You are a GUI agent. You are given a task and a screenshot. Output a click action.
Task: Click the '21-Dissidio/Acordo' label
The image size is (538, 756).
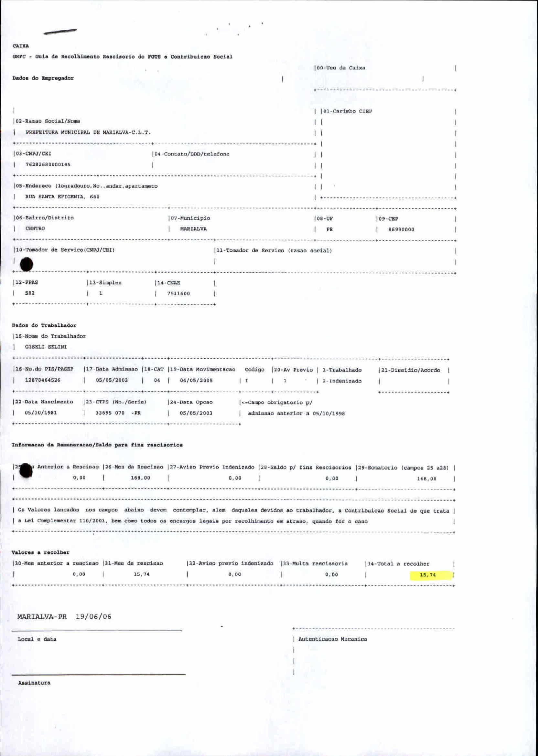411,370
